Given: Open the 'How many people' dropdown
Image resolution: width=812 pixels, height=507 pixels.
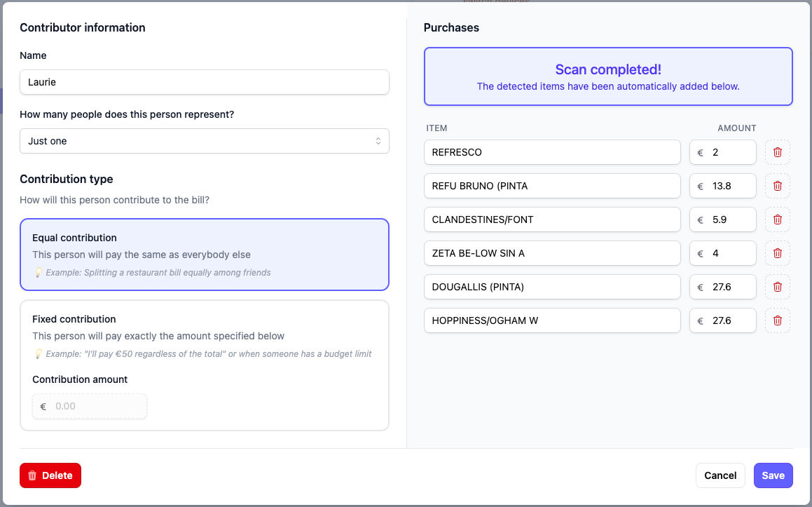Looking at the screenshot, I should (x=205, y=141).
